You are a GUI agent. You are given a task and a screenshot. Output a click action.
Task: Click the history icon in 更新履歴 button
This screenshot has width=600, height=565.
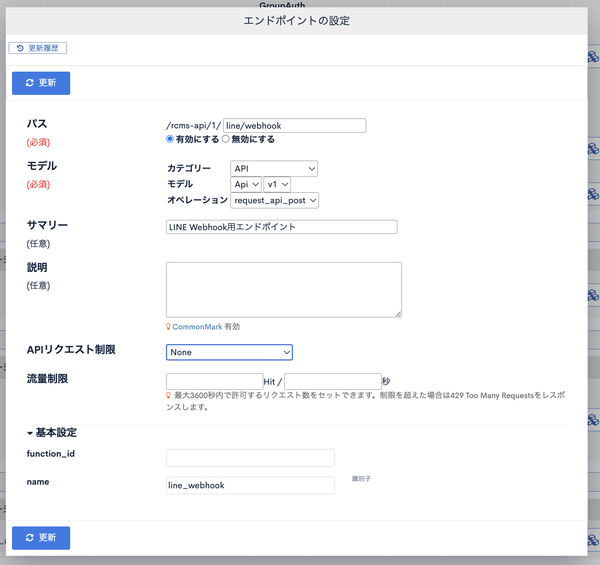[20, 48]
